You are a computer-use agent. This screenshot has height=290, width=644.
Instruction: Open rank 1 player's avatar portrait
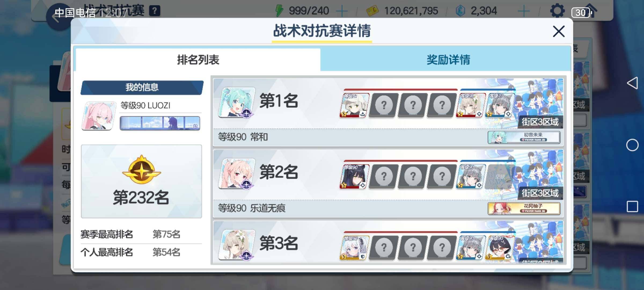pyautogui.click(x=237, y=102)
